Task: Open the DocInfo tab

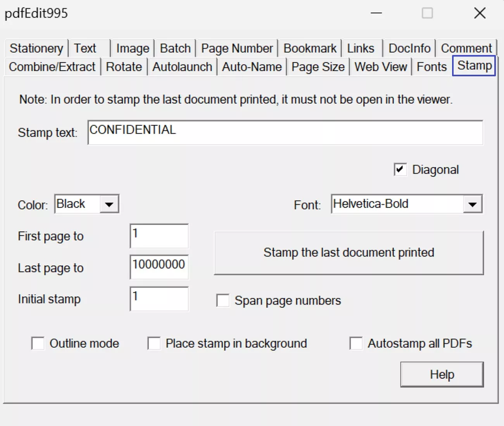Action: click(409, 48)
